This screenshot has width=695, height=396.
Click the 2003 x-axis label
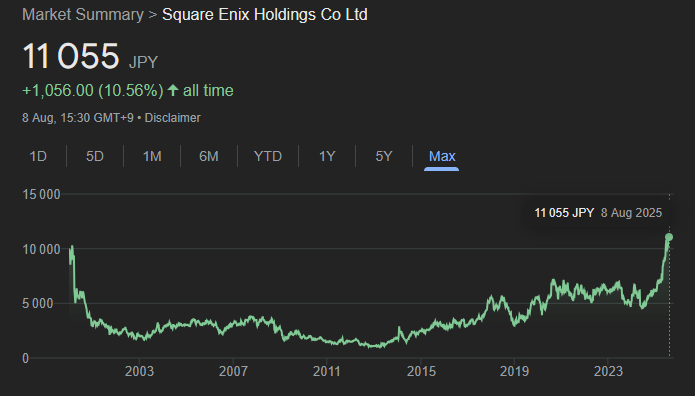(139, 371)
